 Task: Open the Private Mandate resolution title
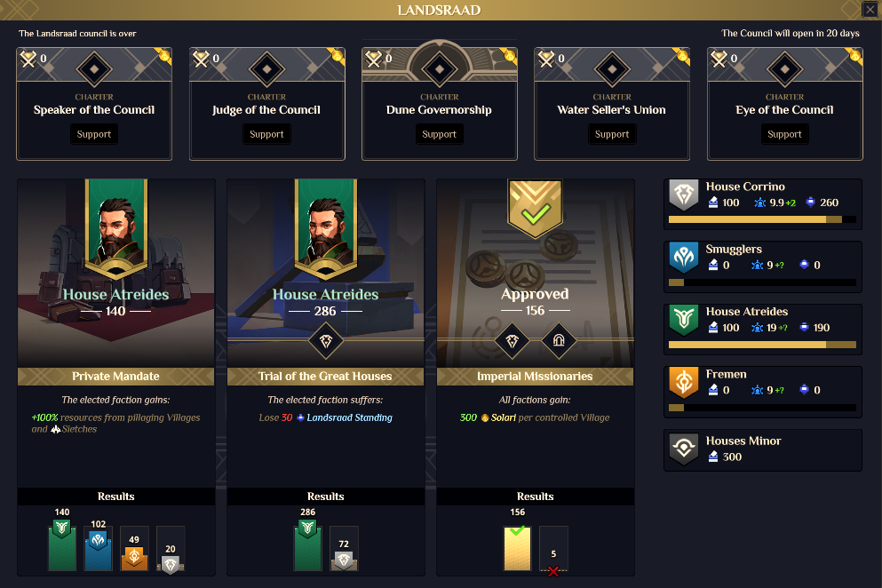pyautogui.click(x=115, y=377)
